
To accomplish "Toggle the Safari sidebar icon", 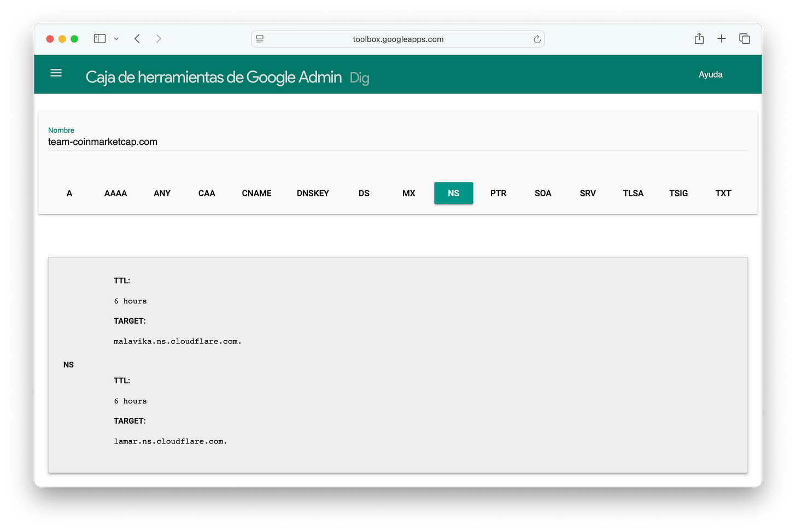I will pyautogui.click(x=99, y=39).
